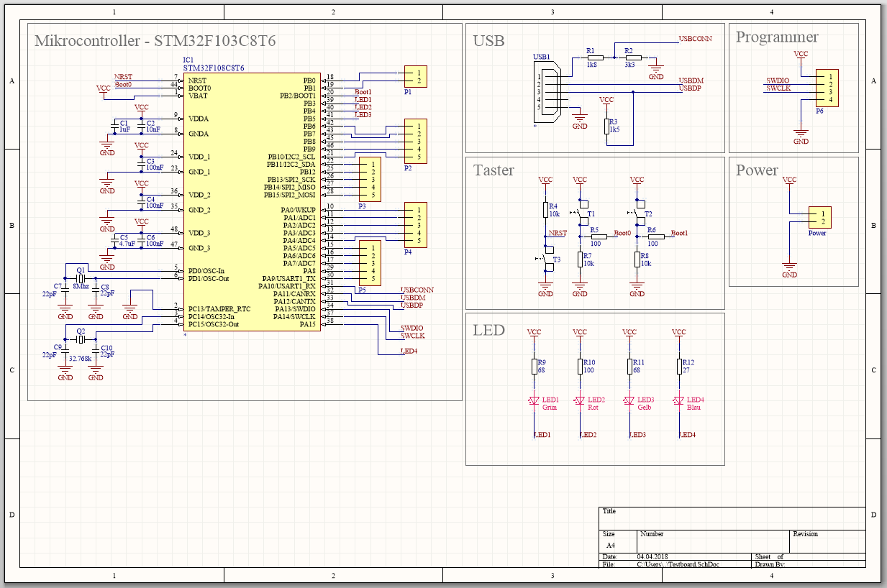Select the IC1 STM32F103C8T6 chip body
Image resolution: width=887 pixels, height=588 pixels.
(x=253, y=201)
